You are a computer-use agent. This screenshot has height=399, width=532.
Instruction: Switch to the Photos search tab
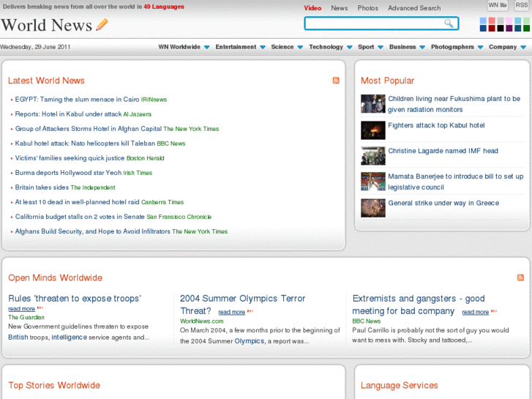click(368, 8)
